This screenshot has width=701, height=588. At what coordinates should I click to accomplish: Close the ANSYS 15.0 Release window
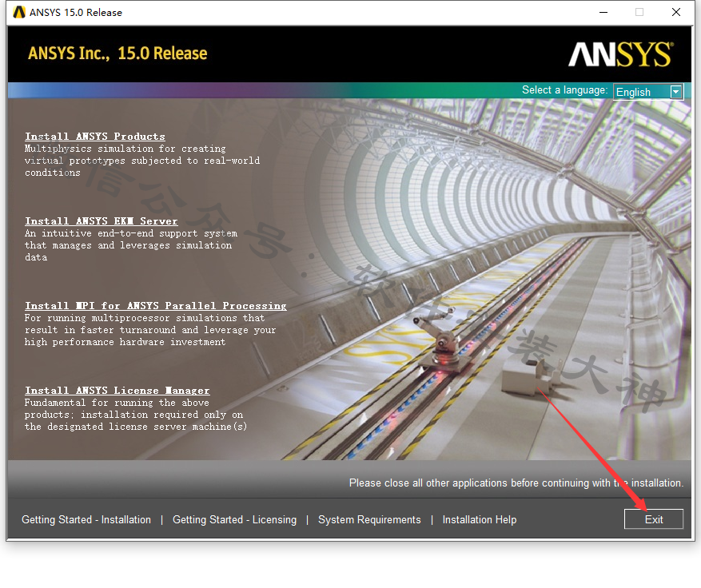coord(676,12)
